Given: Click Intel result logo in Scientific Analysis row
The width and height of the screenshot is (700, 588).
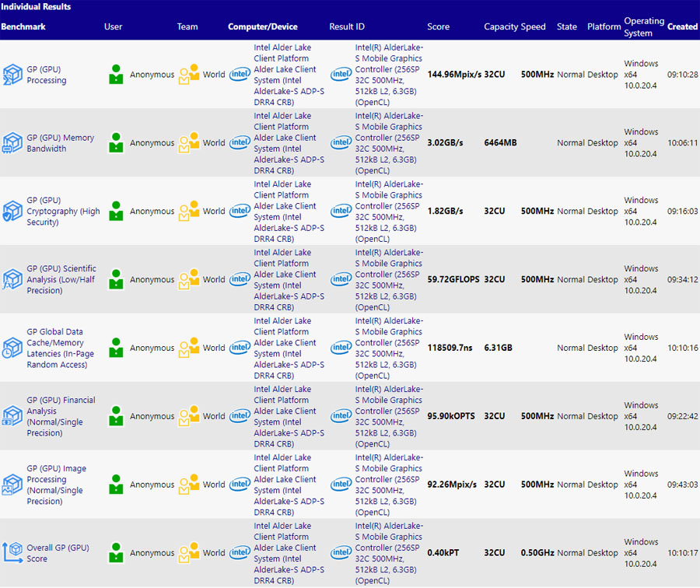Looking at the screenshot, I should (341, 279).
